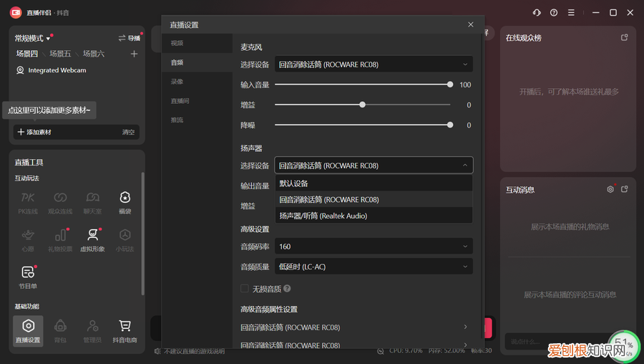This screenshot has height=364, width=644.
Task: Close the 直播设置 dialog
Action: coord(471,24)
